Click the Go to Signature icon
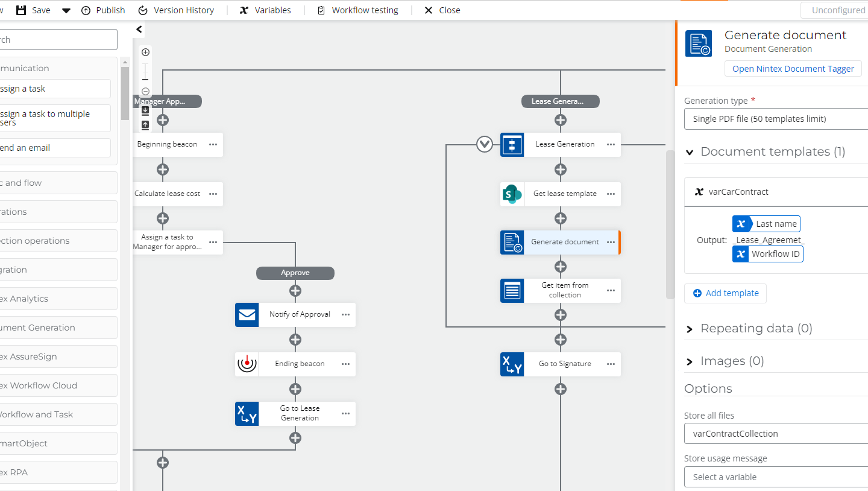The height and width of the screenshot is (491, 868). [512, 364]
